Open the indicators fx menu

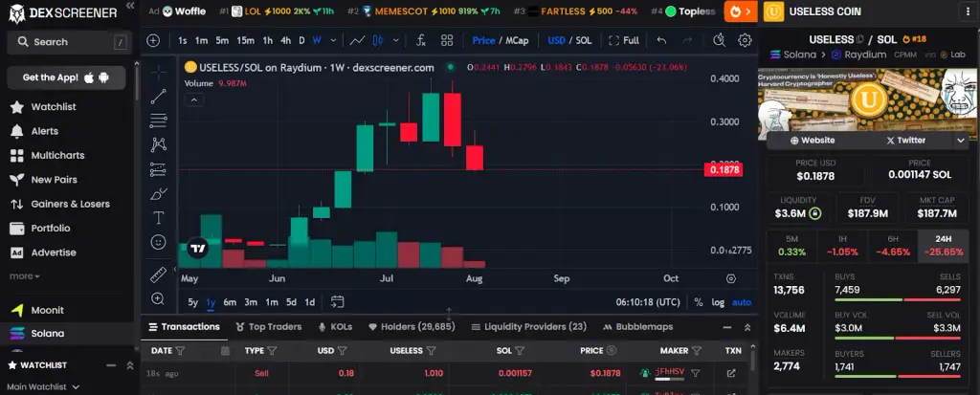coord(421,40)
